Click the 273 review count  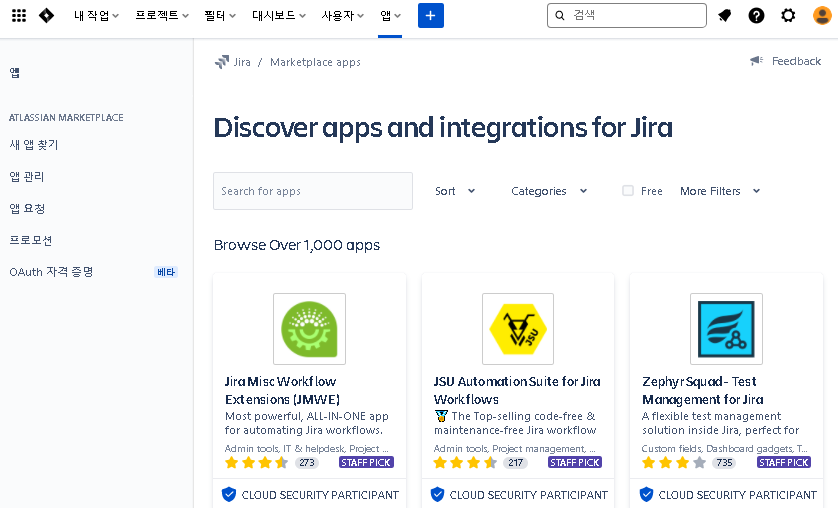click(307, 463)
